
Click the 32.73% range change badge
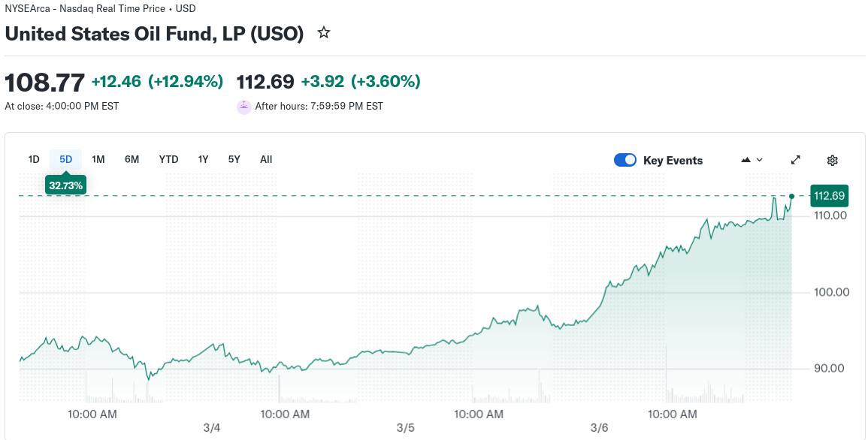click(66, 185)
